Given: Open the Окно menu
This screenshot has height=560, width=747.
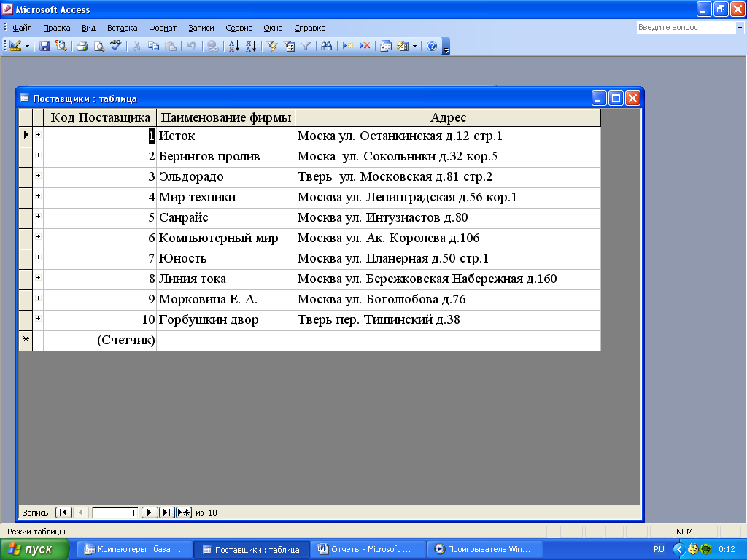Looking at the screenshot, I should 273,28.
